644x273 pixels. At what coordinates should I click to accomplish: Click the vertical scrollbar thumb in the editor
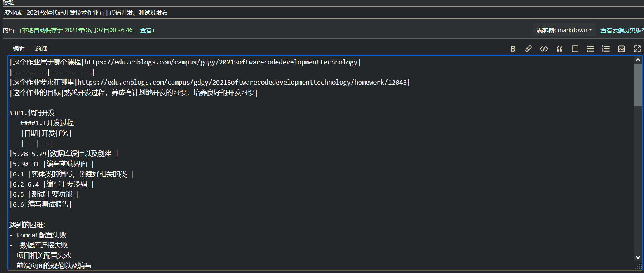(x=638, y=85)
